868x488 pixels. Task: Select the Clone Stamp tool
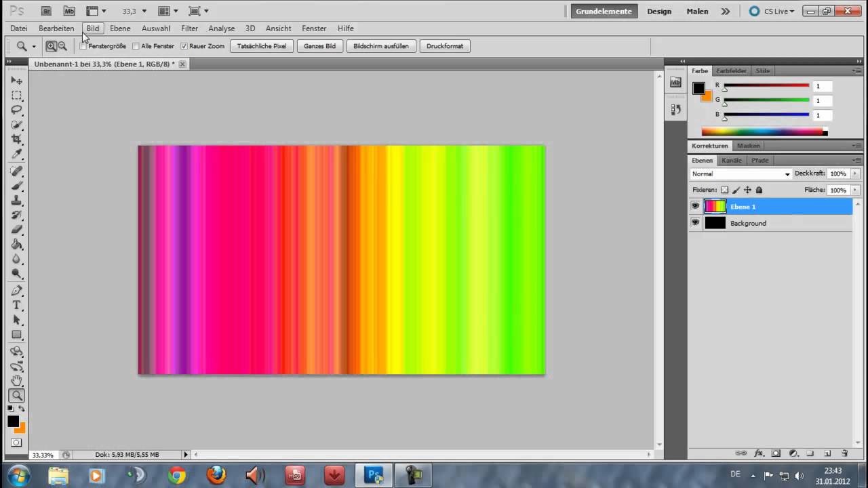(17, 201)
